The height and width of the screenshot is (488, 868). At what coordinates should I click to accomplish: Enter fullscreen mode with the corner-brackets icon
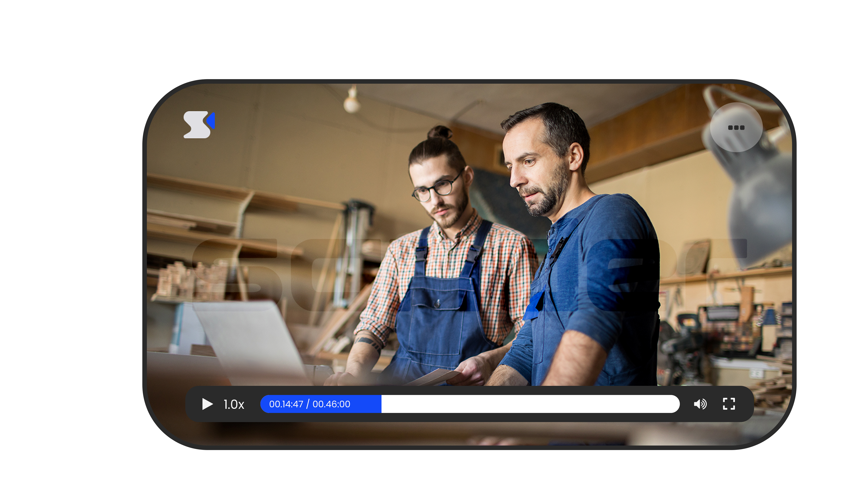tap(729, 404)
